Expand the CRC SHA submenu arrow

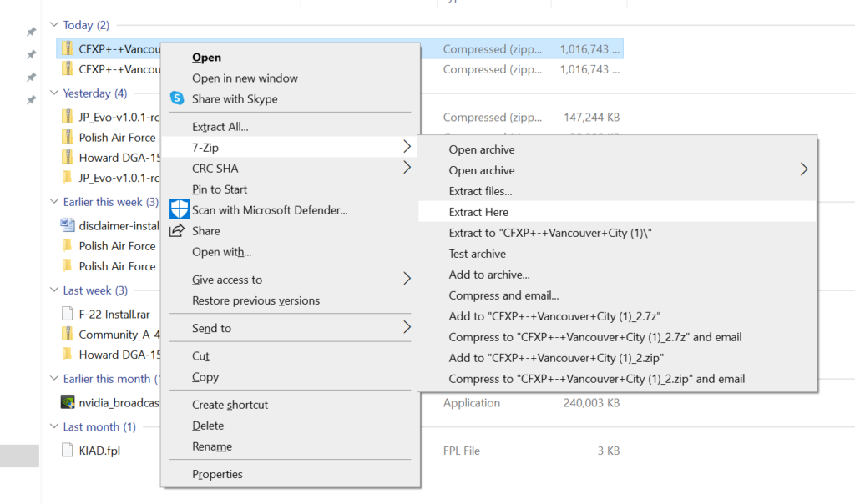click(x=407, y=167)
